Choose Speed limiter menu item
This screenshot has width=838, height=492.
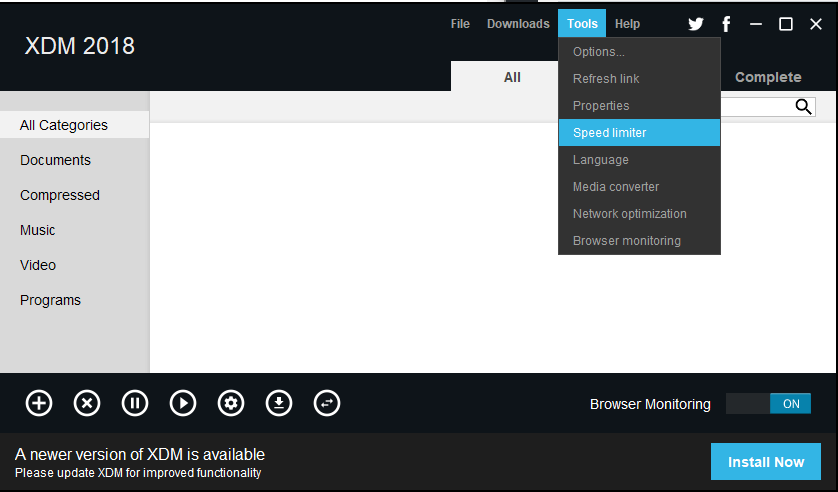639,132
